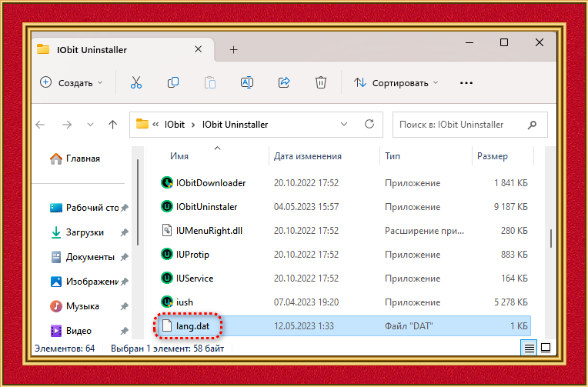The width and height of the screenshot is (588, 387).
Task: Click the Delete trash bin icon
Action: coord(321,82)
